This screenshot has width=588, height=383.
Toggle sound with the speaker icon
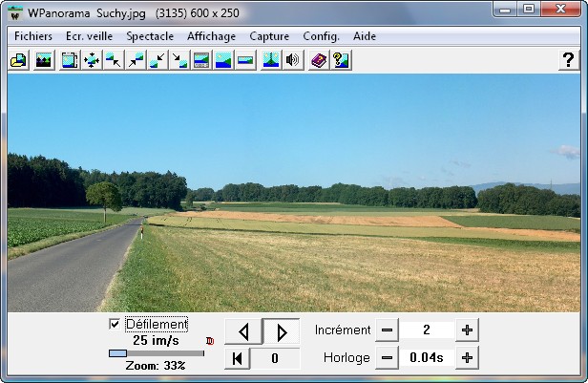pyautogui.click(x=292, y=60)
